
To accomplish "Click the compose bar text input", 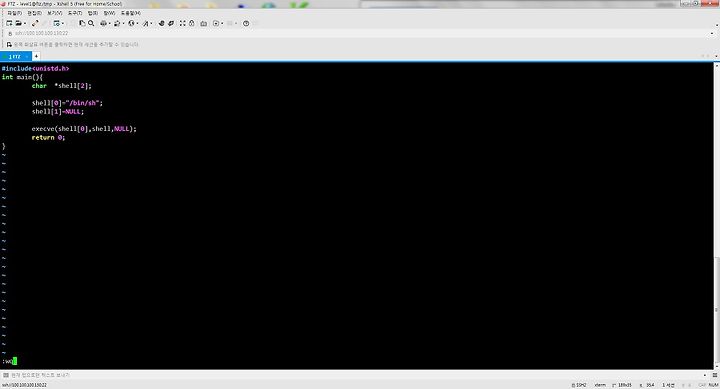I will (x=358, y=375).
